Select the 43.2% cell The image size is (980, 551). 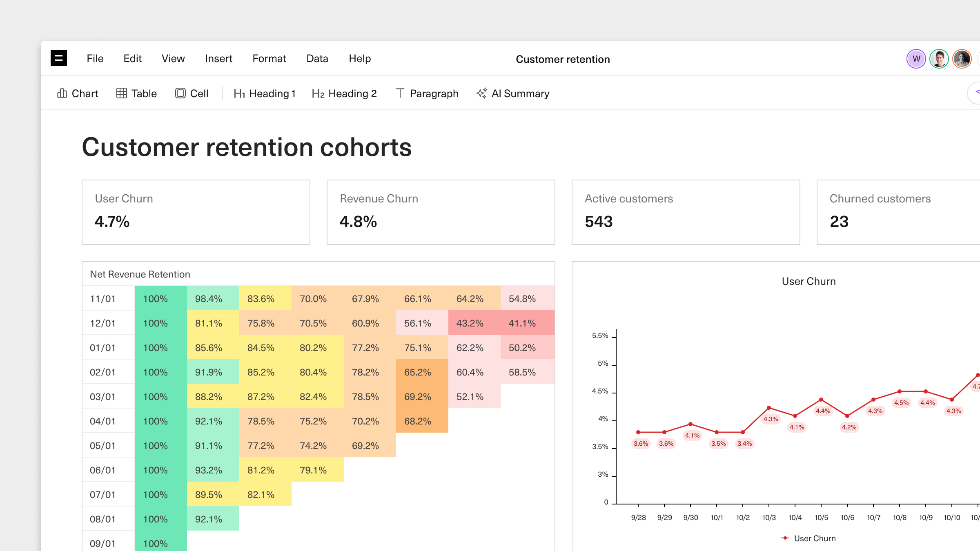[x=474, y=323]
